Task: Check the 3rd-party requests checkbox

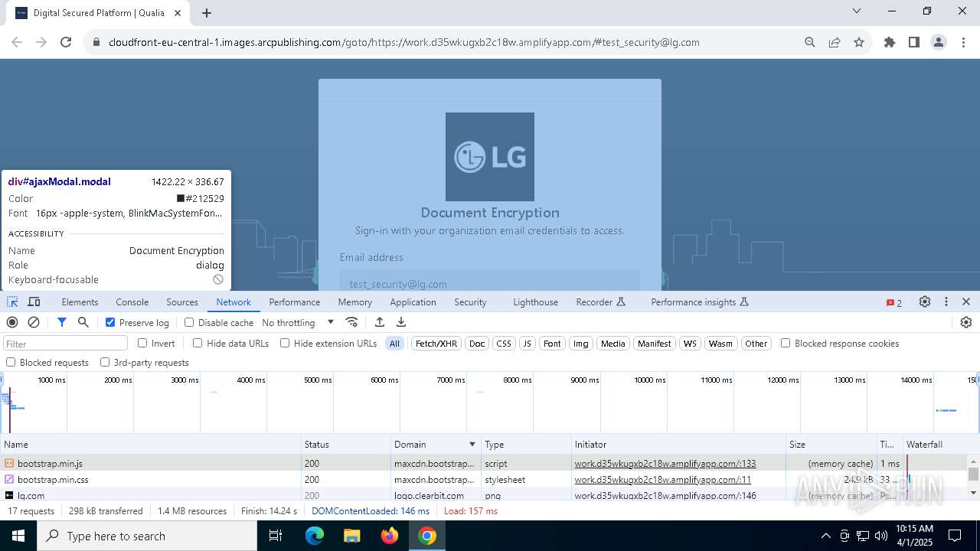Action: tap(105, 362)
